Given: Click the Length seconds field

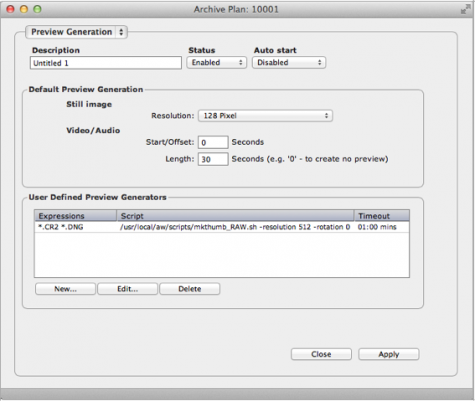Looking at the screenshot, I should pyautogui.click(x=213, y=159).
